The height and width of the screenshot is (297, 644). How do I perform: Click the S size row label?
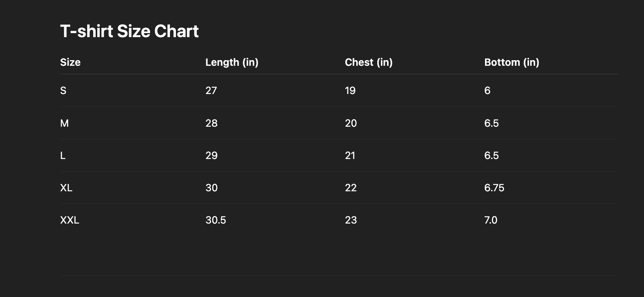[x=63, y=90]
